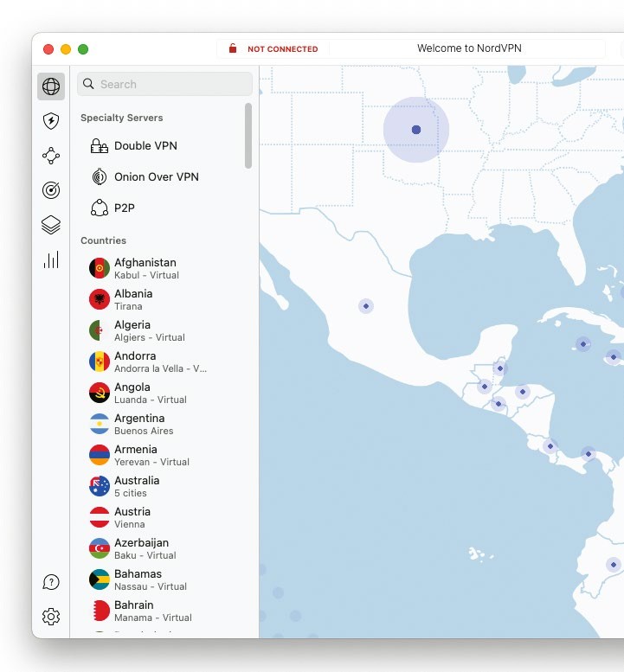Click the Countries section heading
Viewport: 624px width, 672px height.
click(103, 240)
